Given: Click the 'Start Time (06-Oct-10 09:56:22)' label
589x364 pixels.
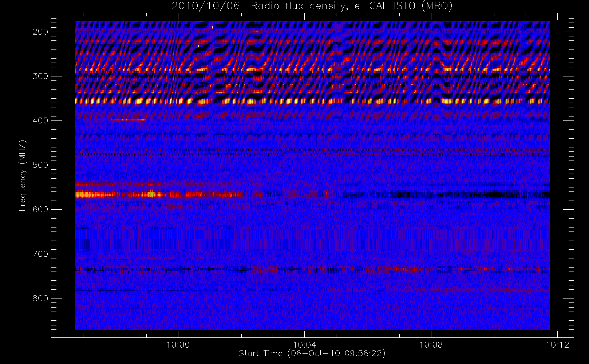Looking at the screenshot, I should click(312, 353).
